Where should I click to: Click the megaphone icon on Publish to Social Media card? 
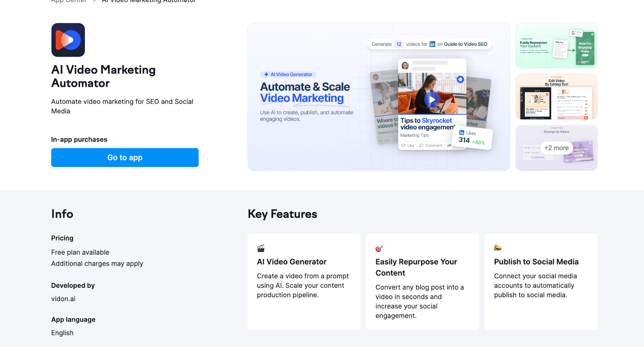(498, 248)
